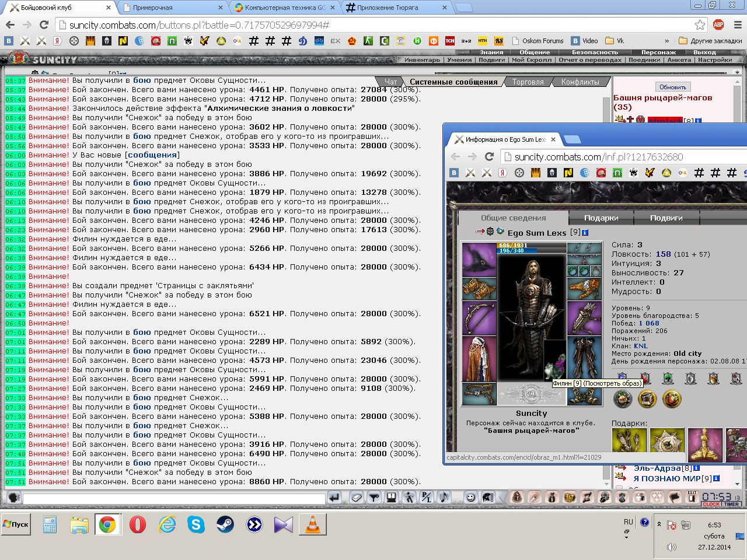Screen dimensions: 747x560
Task: Click the Я ПОЗНАЮ МИР player name
Action: coord(667,478)
